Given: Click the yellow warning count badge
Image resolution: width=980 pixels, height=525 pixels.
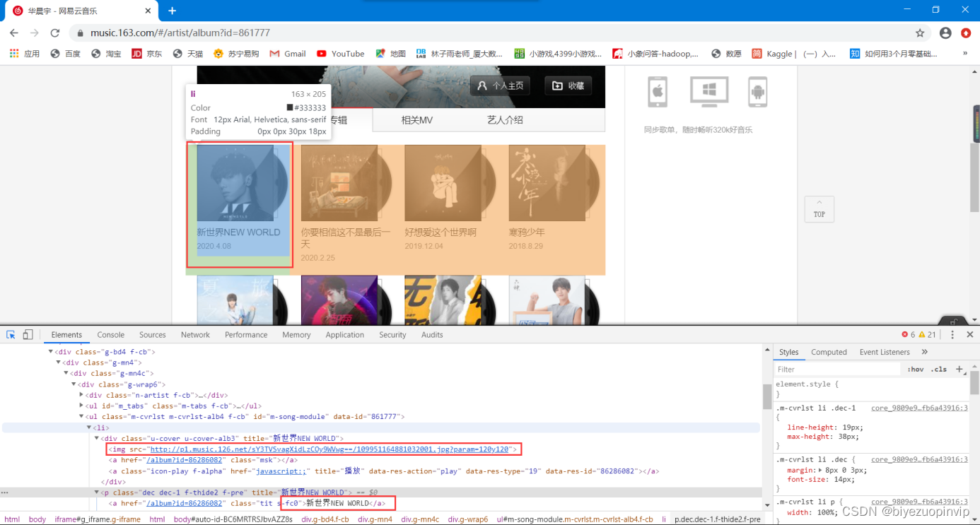Looking at the screenshot, I should pyautogui.click(x=927, y=335).
